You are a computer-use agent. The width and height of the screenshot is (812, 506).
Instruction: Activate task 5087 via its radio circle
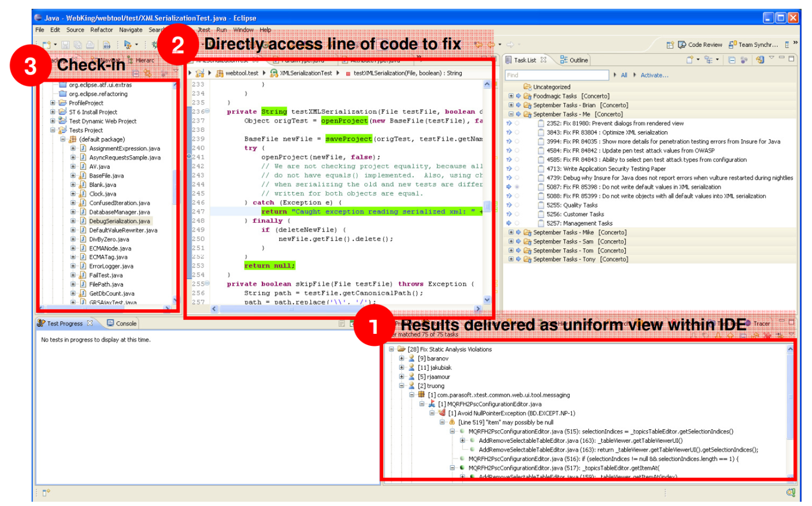517,187
